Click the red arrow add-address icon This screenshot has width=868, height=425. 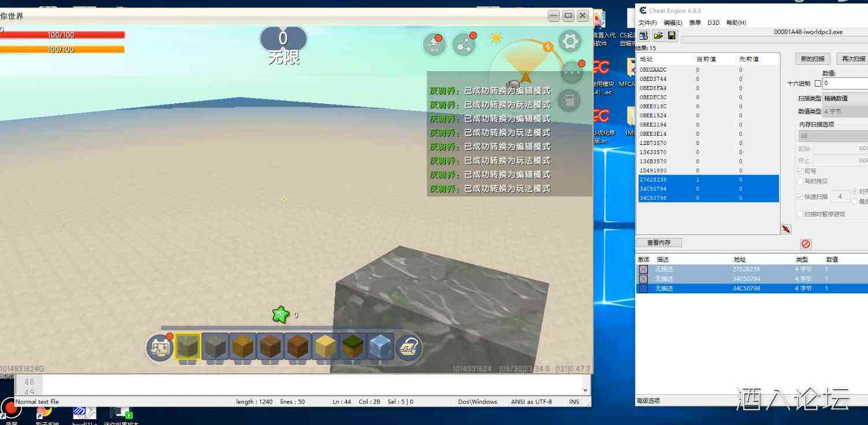786,229
